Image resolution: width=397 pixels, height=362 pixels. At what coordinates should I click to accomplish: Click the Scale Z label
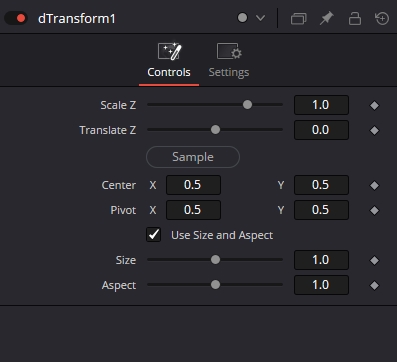(118, 105)
